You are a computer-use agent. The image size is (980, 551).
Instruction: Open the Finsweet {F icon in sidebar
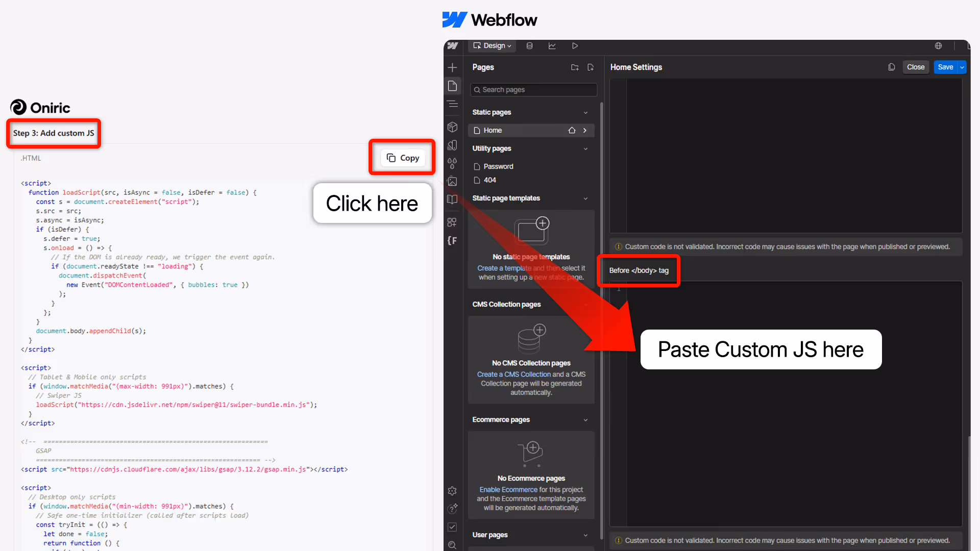(452, 240)
